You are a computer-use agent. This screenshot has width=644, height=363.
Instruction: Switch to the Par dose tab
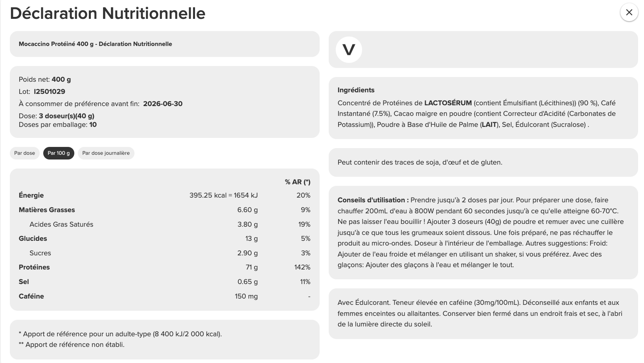[24, 153]
